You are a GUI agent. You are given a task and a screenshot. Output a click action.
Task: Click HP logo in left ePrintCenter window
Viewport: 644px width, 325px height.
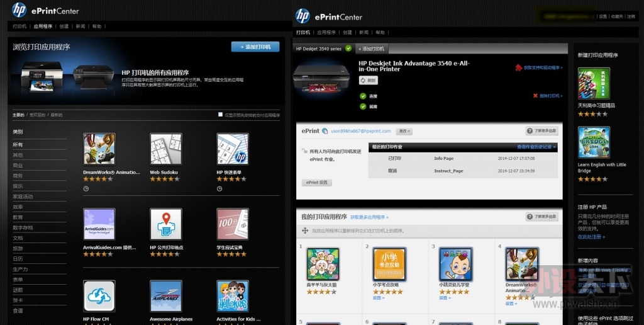[x=19, y=10]
